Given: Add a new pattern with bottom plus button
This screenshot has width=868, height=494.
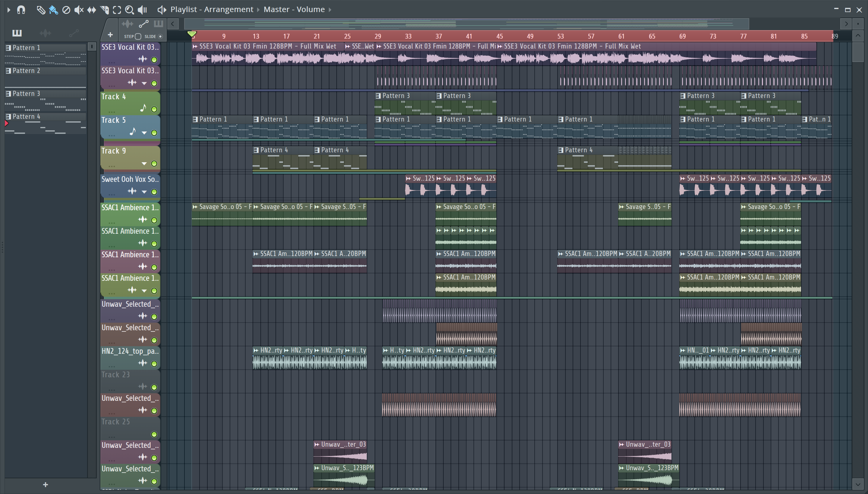Looking at the screenshot, I should click(x=46, y=484).
